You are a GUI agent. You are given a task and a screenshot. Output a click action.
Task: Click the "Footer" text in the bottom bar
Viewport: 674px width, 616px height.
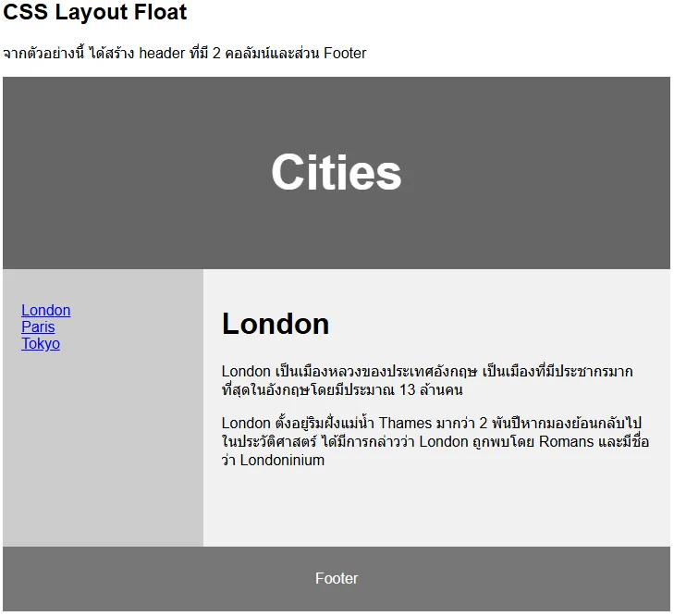[x=337, y=579]
